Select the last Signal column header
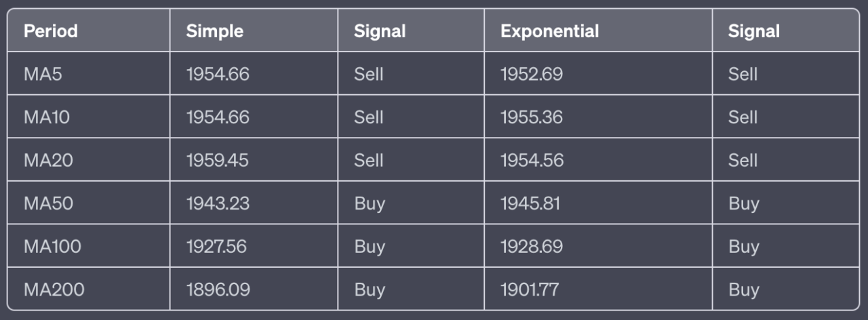This screenshot has width=868, height=320. coord(754,31)
